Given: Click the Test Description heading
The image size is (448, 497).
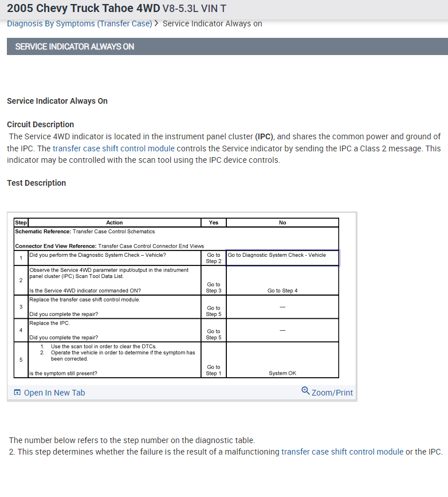Looking at the screenshot, I should coord(37,183).
